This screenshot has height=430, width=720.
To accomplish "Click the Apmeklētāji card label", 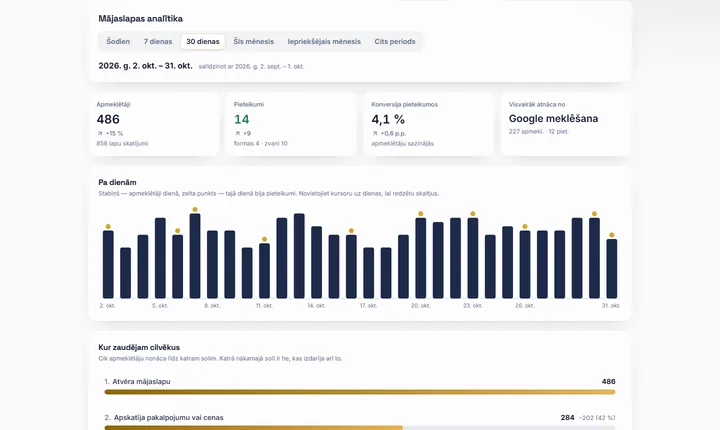I will (x=113, y=104).
